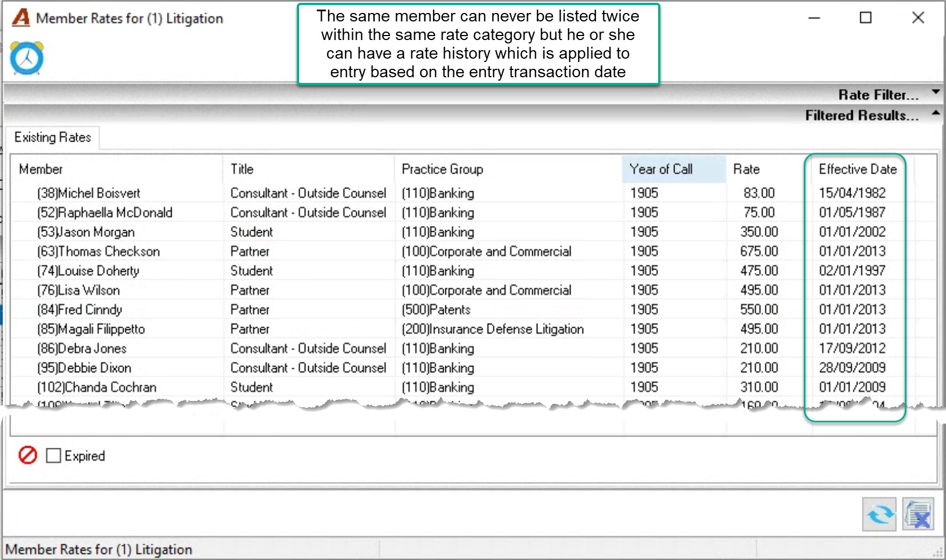This screenshot has width=946, height=560.
Task: Click effective date 17/09/2012
Action: [x=852, y=349]
